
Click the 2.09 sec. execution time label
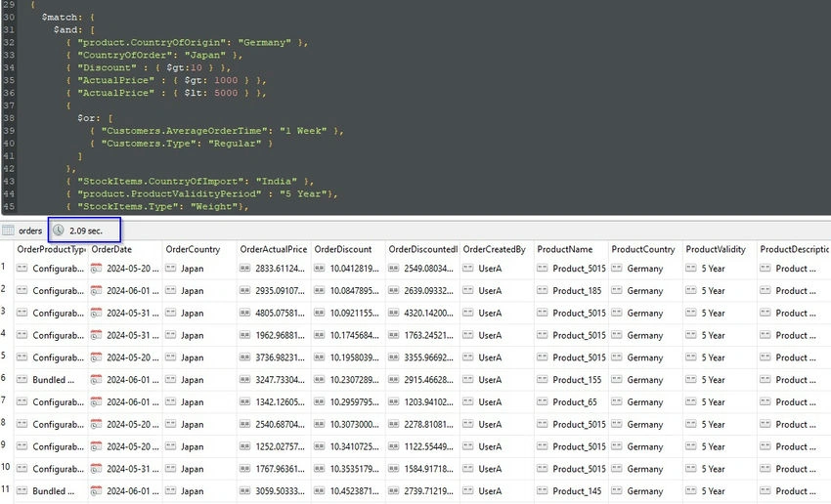(x=86, y=231)
